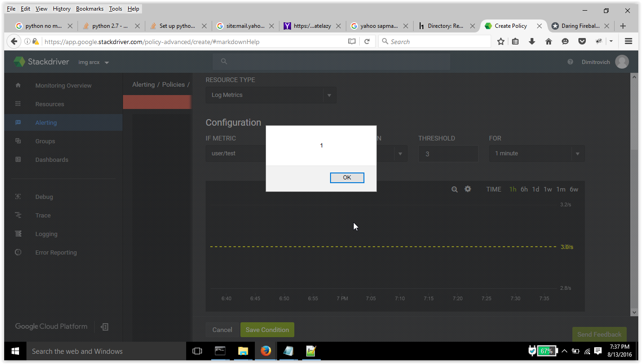The image size is (642, 364).
Task: Click the Cancel button
Action: [x=222, y=330]
